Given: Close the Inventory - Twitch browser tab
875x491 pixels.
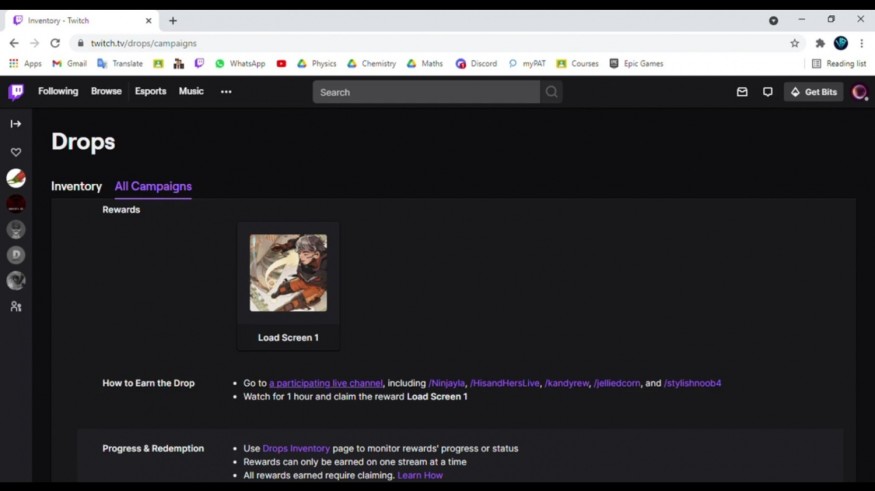Looking at the screenshot, I should click(148, 21).
